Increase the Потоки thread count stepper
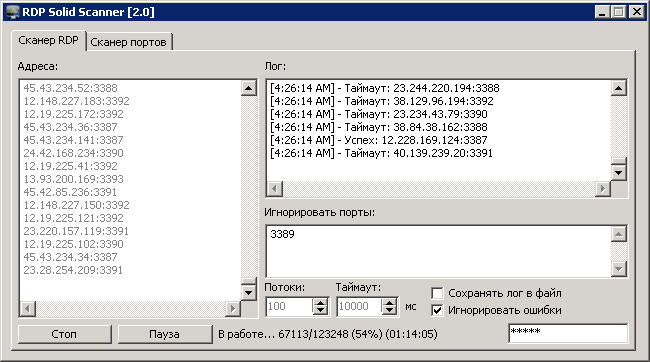Image resolution: width=650 pixels, height=362 pixels. pyautogui.click(x=320, y=303)
